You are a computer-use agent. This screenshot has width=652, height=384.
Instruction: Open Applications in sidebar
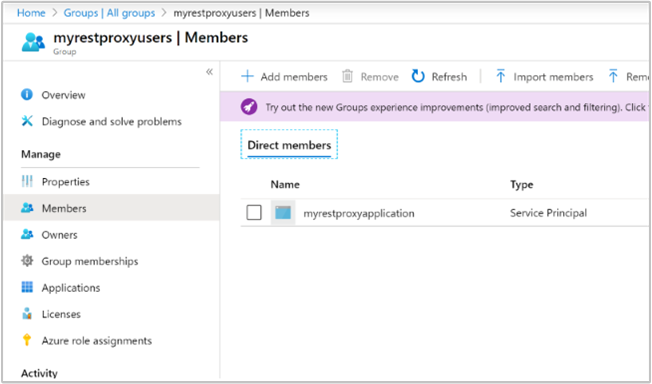pos(71,287)
